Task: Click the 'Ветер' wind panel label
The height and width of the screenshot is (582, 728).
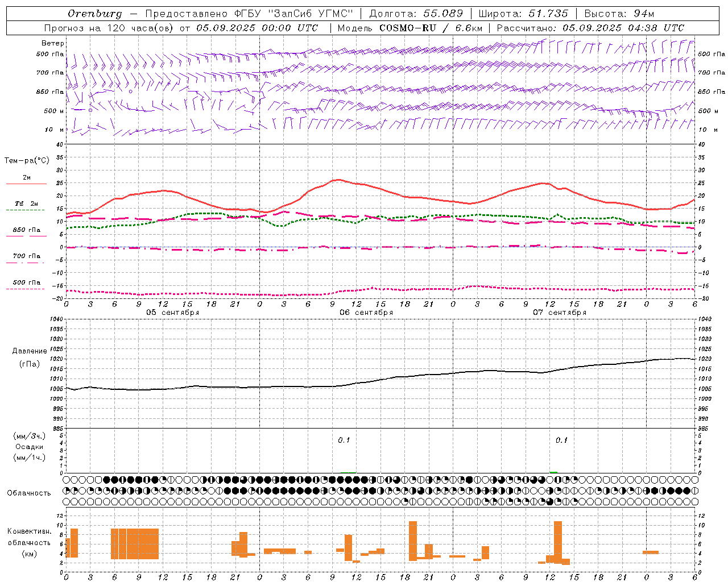Action: coord(53,43)
